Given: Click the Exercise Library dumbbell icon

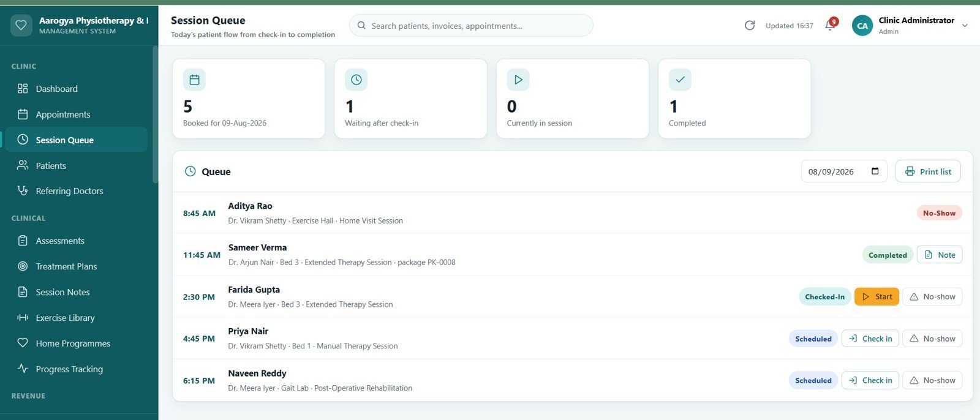Looking at the screenshot, I should (x=23, y=318).
